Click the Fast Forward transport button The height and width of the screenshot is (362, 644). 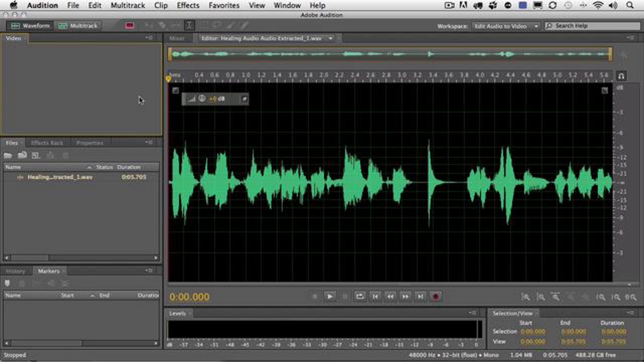coord(405,297)
